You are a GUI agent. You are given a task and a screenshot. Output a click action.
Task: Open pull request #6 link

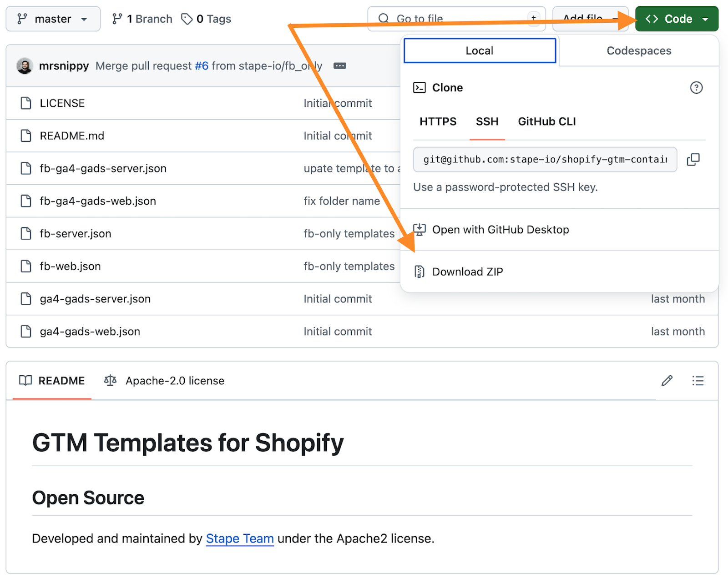pos(202,66)
